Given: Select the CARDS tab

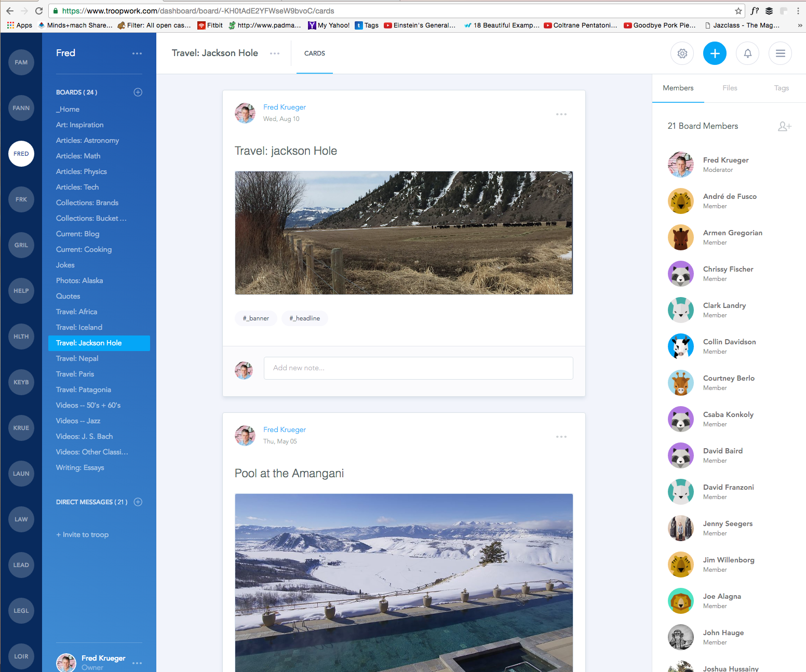Looking at the screenshot, I should [x=315, y=53].
